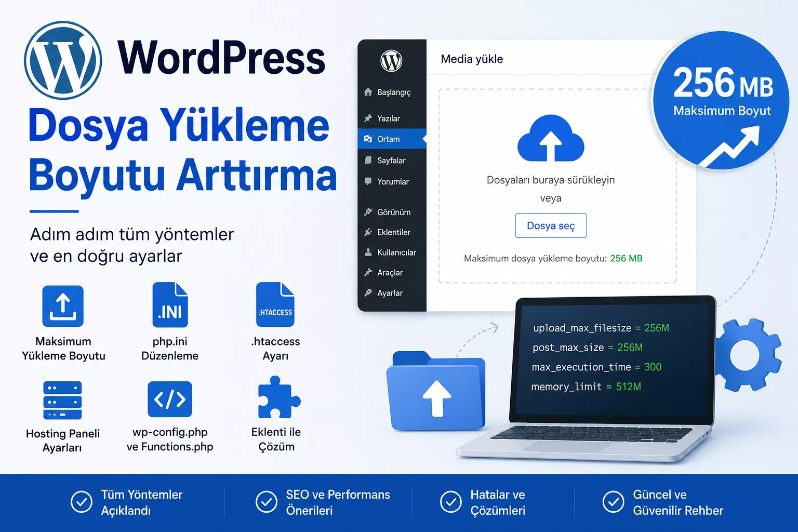The image size is (798, 532).
Task: Click the upload_max_filesize line on the laptop
Action: pyautogui.click(x=601, y=328)
